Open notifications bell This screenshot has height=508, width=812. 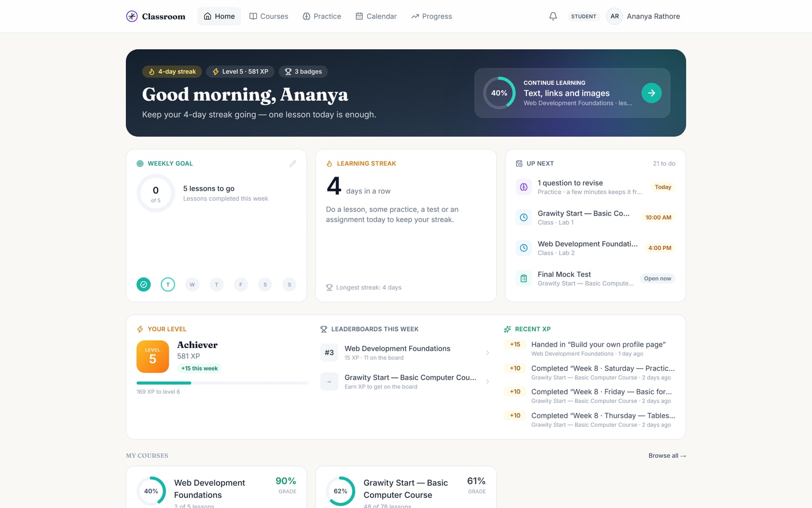(553, 16)
